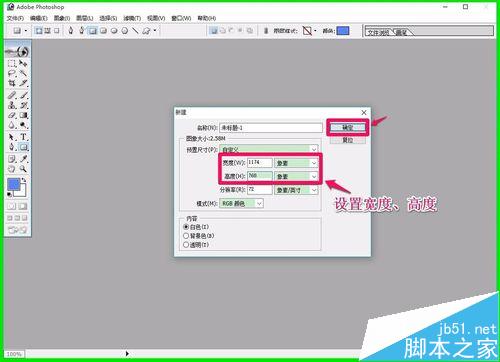Click Line shape in options bar
Viewport: 500px width, 362px height.
(x=135, y=31)
